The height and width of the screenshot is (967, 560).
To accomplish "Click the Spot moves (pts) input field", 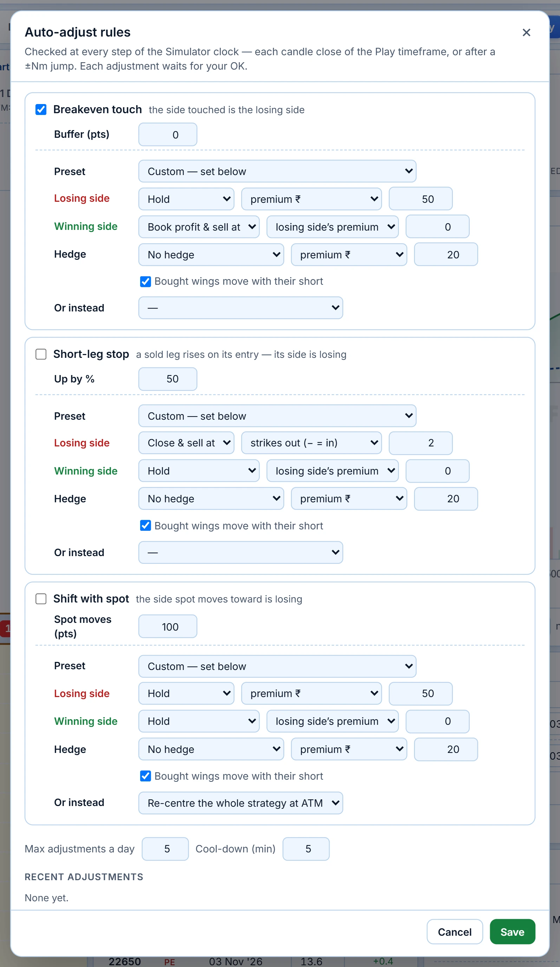I will (168, 627).
